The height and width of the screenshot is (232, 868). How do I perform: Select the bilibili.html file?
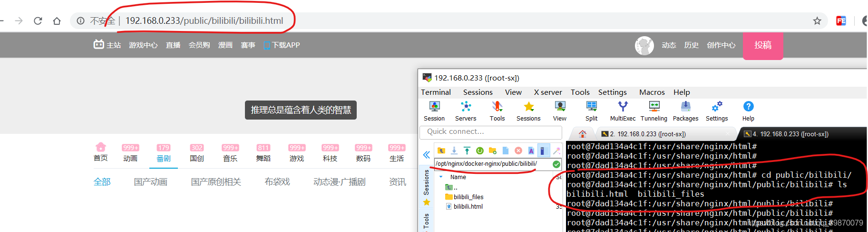tap(464, 206)
